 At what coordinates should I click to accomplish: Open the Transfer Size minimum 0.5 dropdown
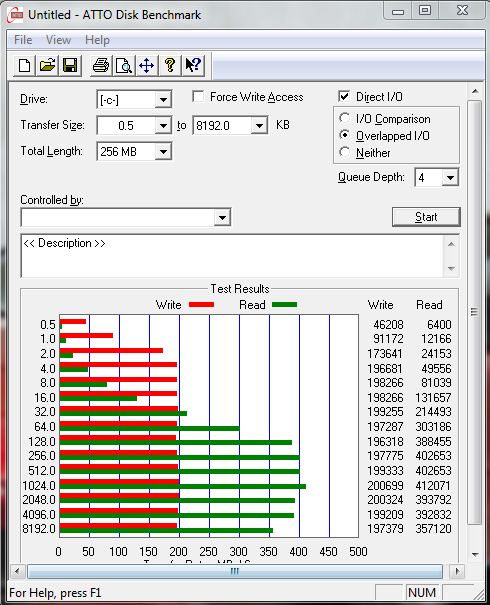click(163, 125)
